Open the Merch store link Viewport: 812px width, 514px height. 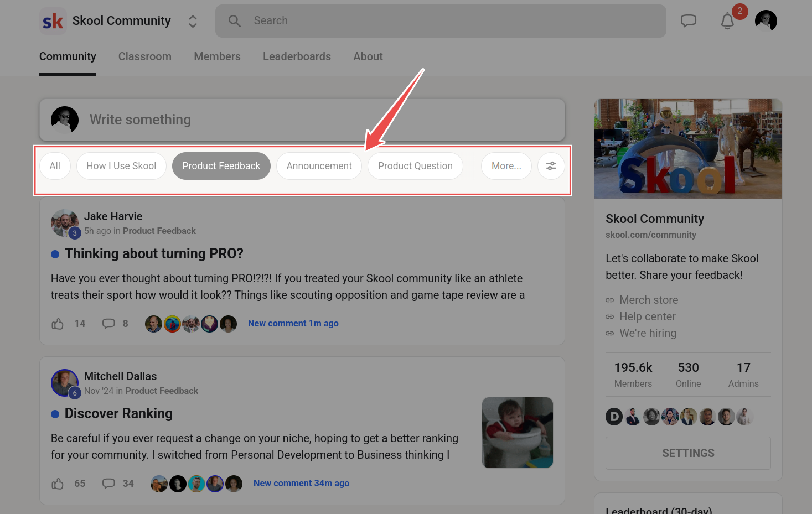649,300
